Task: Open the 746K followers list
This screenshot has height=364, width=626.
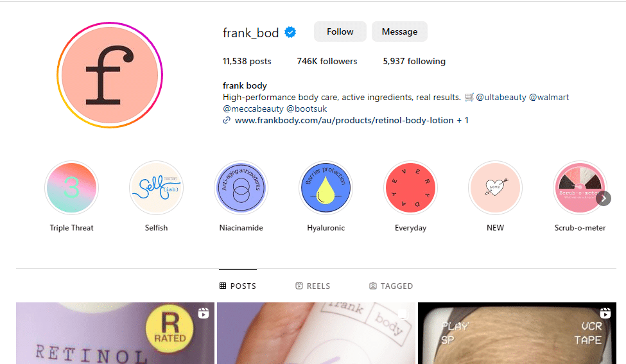Action: point(327,61)
